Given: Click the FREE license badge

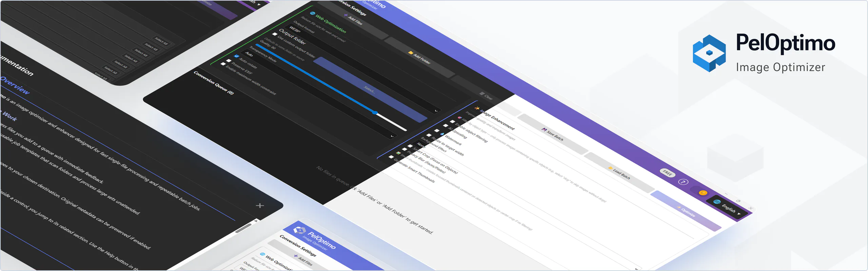Looking at the screenshot, I should pyautogui.click(x=667, y=173).
